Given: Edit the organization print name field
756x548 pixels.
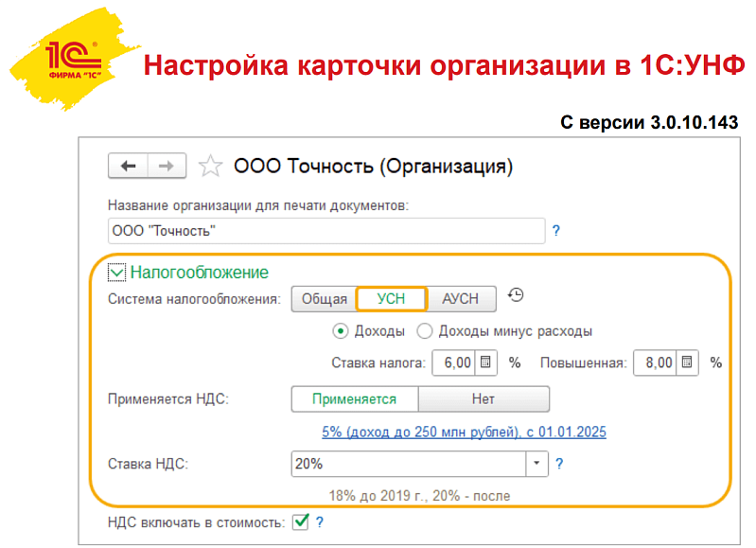Looking at the screenshot, I should [326, 231].
